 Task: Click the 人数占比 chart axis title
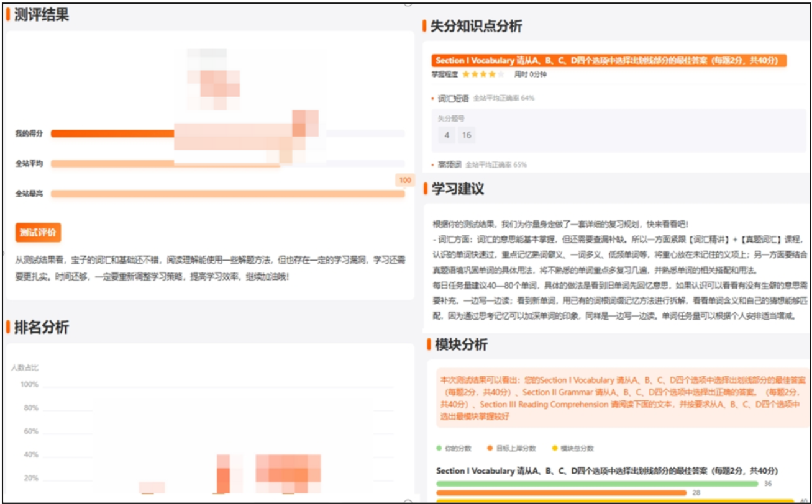tap(24, 367)
